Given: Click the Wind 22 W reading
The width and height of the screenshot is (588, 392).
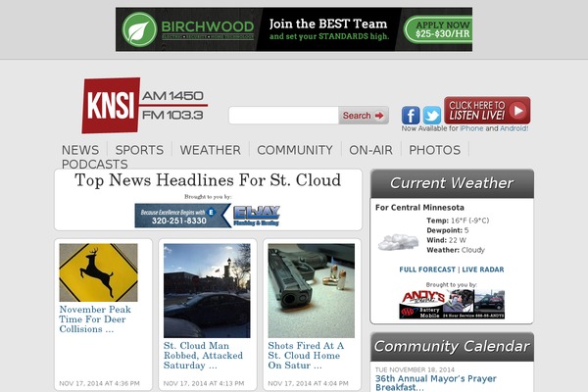Looking at the screenshot, I should click(x=446, y=240).
